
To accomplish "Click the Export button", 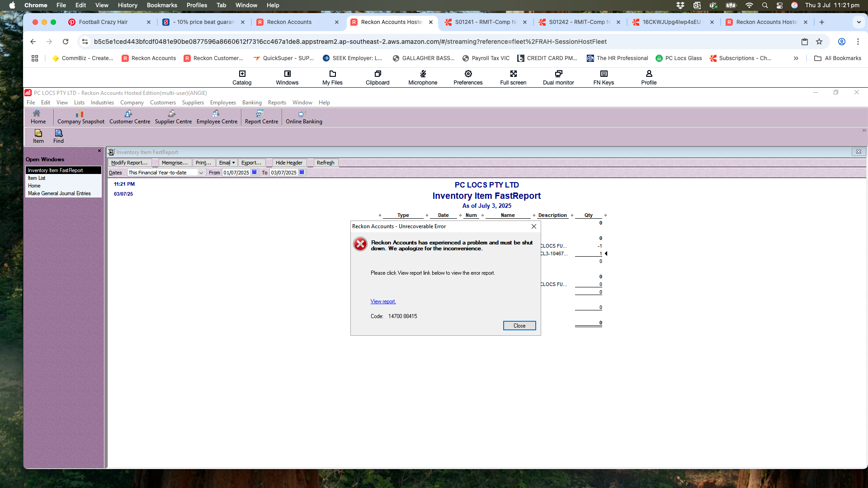I will (x=251, y=163).
